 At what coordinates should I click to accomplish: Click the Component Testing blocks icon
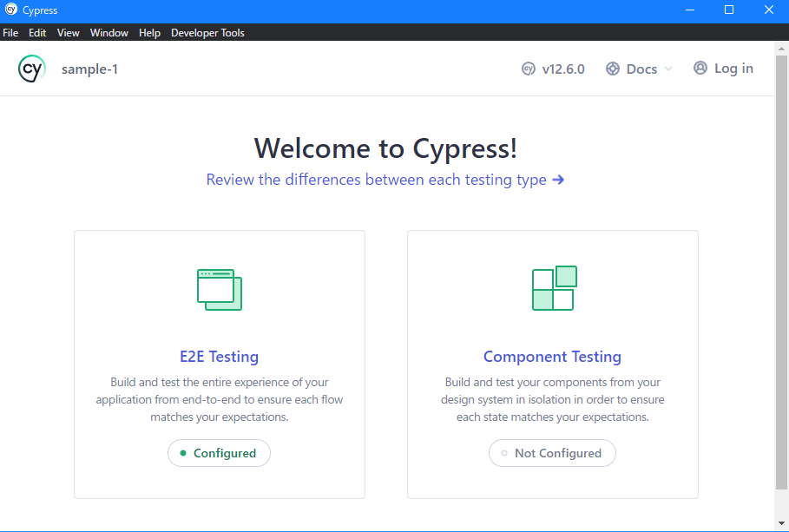click(x=555, y=288)
